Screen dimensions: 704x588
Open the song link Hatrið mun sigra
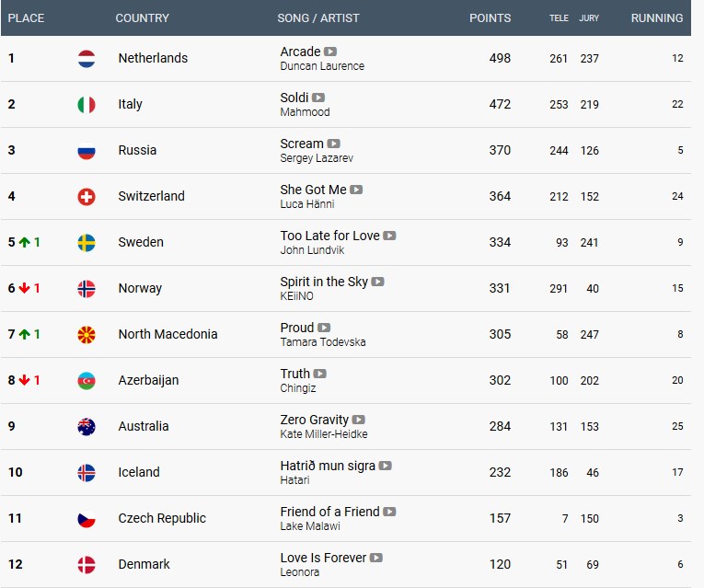328,466
